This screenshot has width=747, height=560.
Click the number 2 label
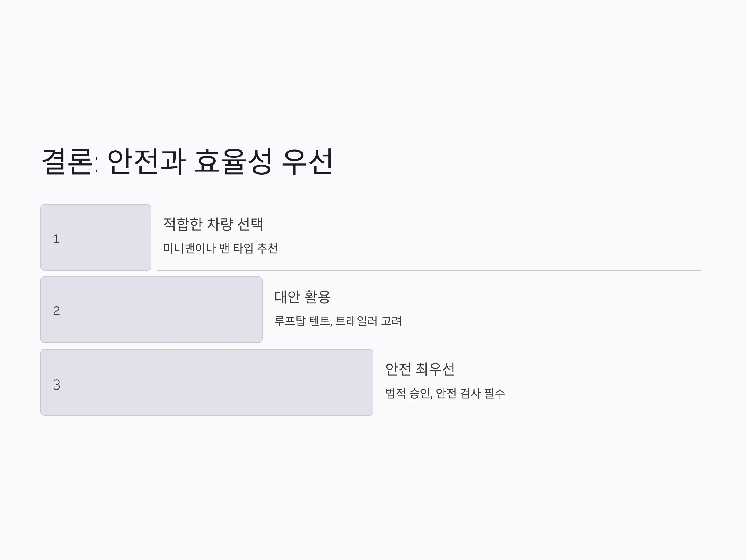(x=56, y=311)
